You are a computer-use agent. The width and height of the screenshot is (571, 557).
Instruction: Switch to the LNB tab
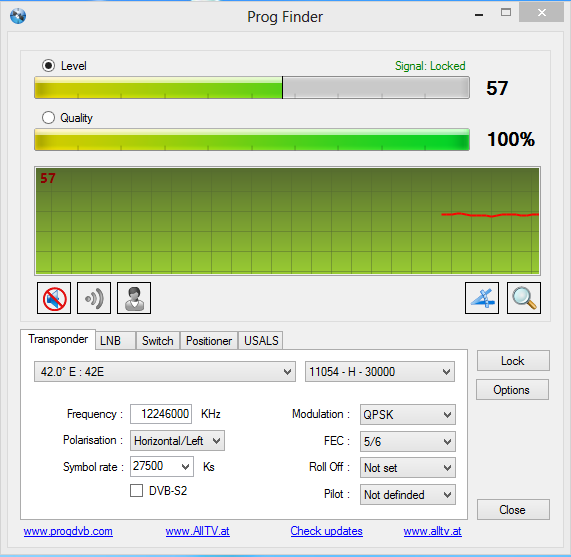115,341
